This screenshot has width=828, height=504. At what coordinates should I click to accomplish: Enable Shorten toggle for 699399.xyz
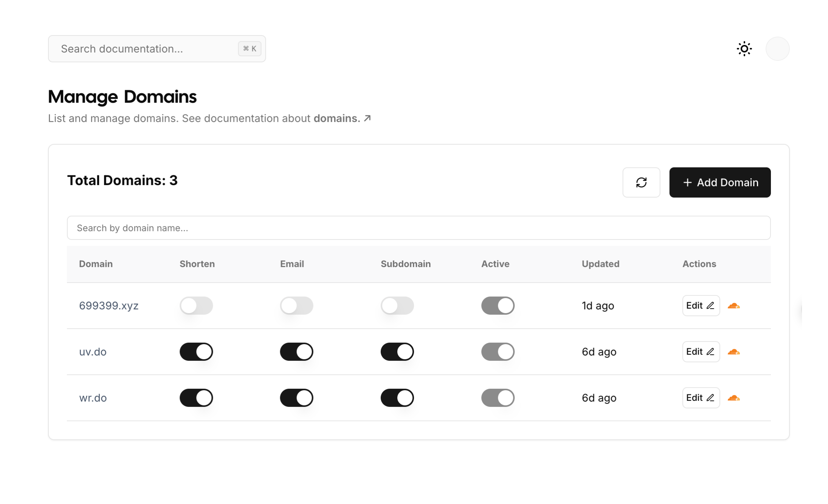click(196, 306)
